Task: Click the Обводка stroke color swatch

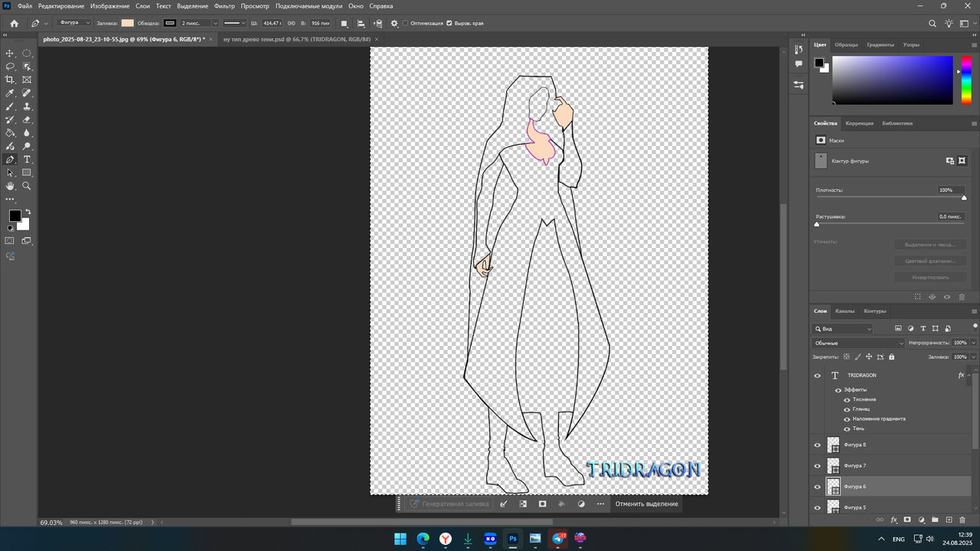Action: [169, 23]
